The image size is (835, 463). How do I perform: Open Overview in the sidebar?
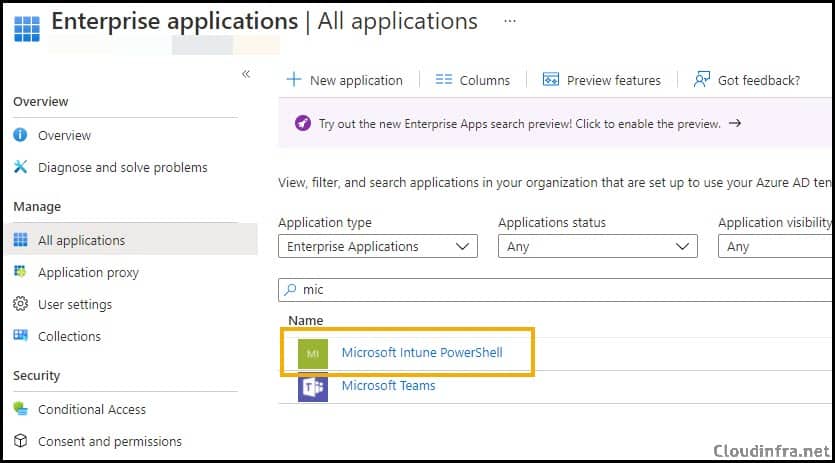coord(64,135)
